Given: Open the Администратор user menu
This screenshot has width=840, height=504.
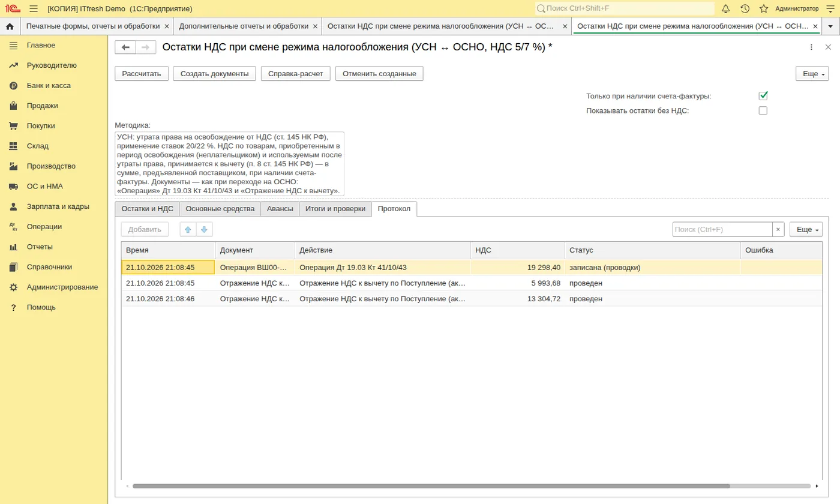Looking at the screenshot, I should pos(797,8).
